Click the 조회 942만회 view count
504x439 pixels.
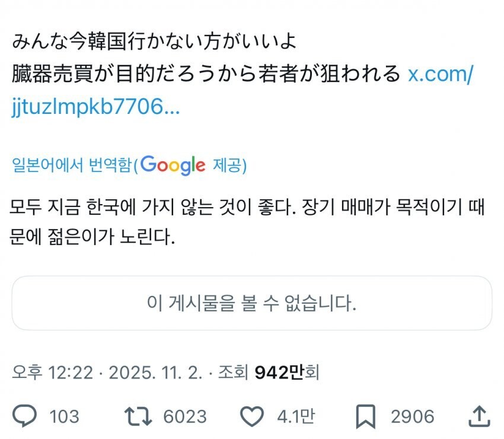tap(269, 373)
